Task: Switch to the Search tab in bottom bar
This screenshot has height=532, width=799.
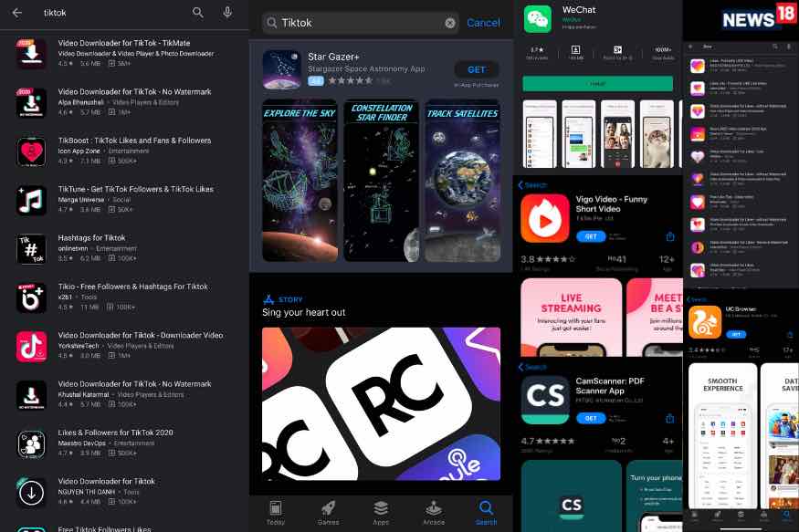Action: coord(486,512)
